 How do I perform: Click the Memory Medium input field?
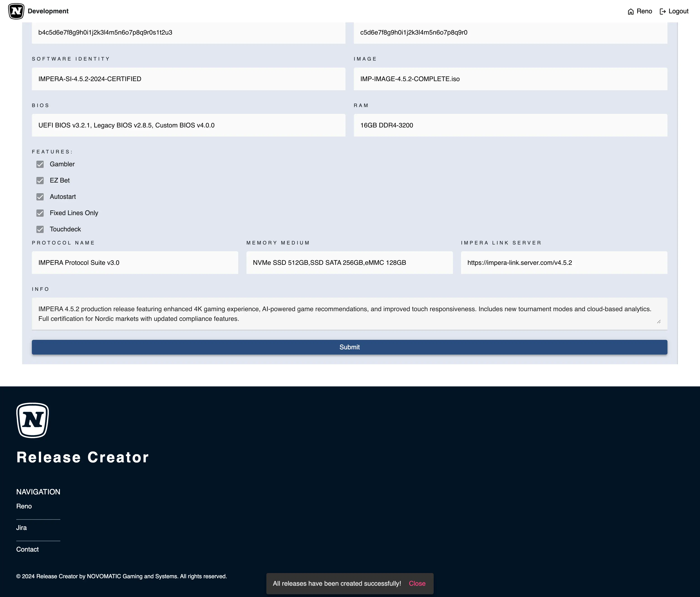coord(349,263)
